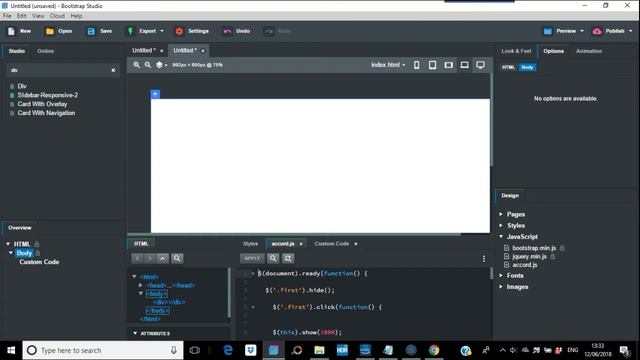Switch to tablet landscape preview size
This screenshot has height=360, width=640.
pos(448,65)
